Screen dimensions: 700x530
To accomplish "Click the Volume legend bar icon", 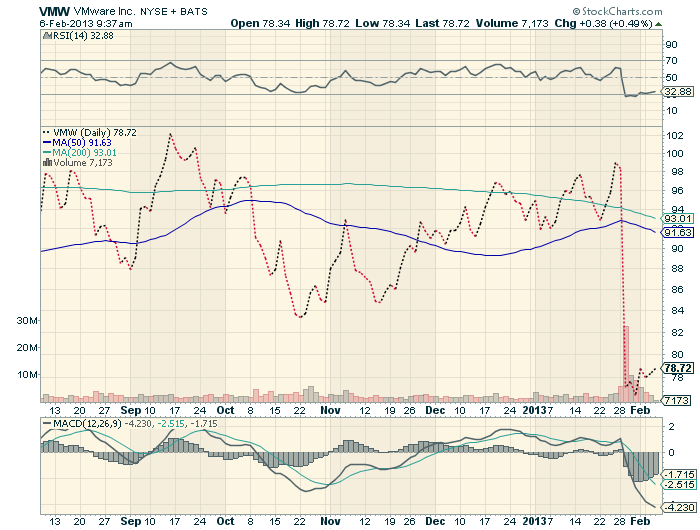I will (x=47, y=163).
